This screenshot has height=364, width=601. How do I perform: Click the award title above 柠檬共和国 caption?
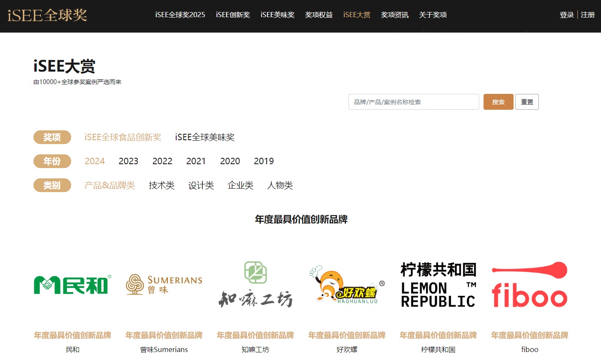pyautogui.click(x=438, y=335)
